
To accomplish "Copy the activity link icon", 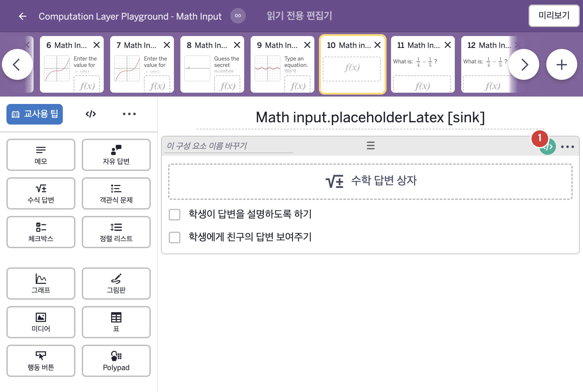I will coord(238,16).
